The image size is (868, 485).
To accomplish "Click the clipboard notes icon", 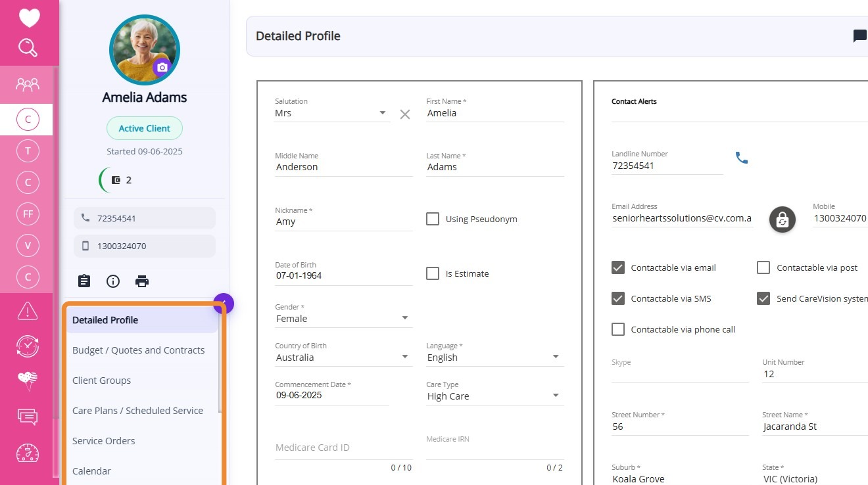I will (x=84, y=281).
